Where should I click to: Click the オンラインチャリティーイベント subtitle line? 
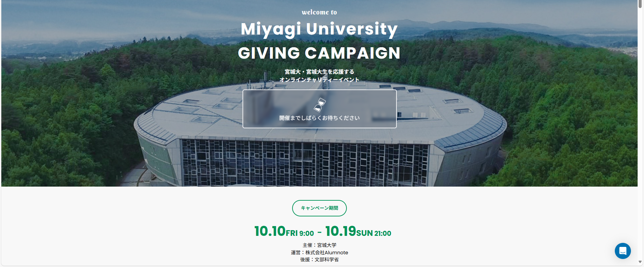[x=319, y=80]
